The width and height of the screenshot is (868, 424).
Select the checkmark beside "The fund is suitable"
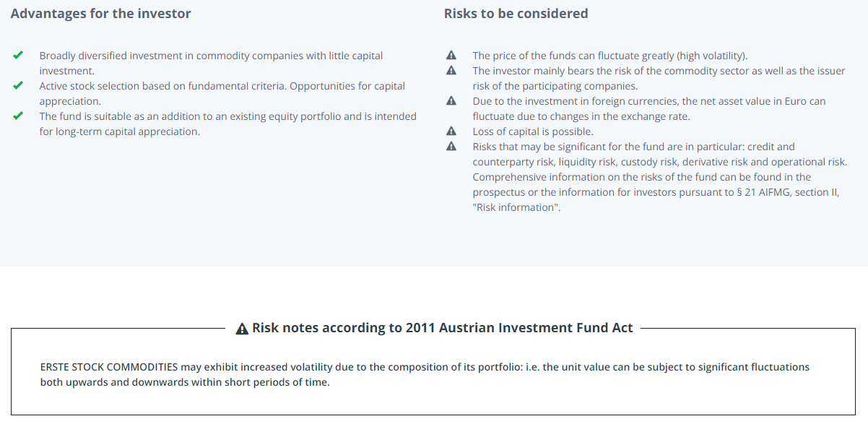tap(18, 116)
